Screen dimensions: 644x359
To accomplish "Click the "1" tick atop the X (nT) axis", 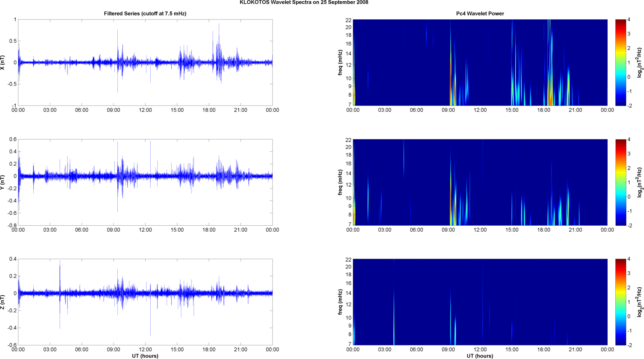I will pos(15,19).
